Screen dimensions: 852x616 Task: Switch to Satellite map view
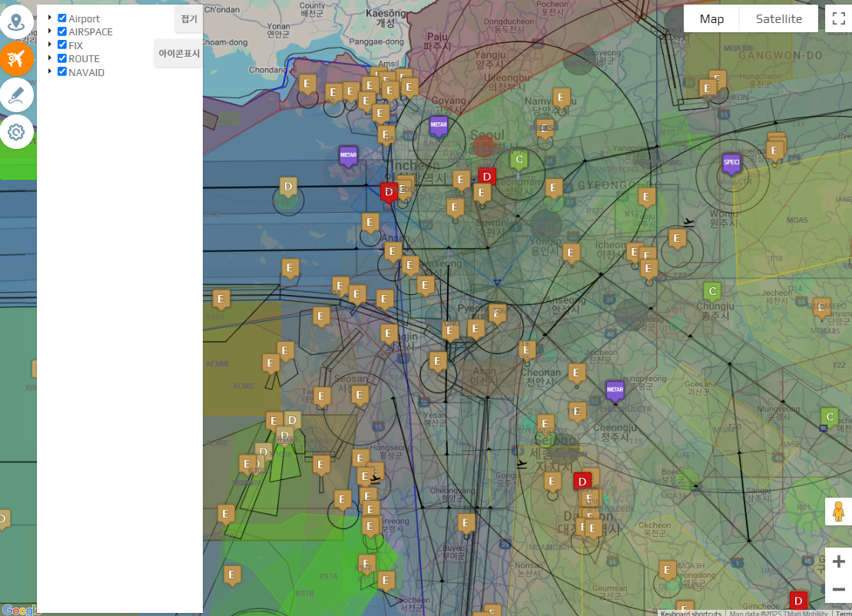coord(778,19)
